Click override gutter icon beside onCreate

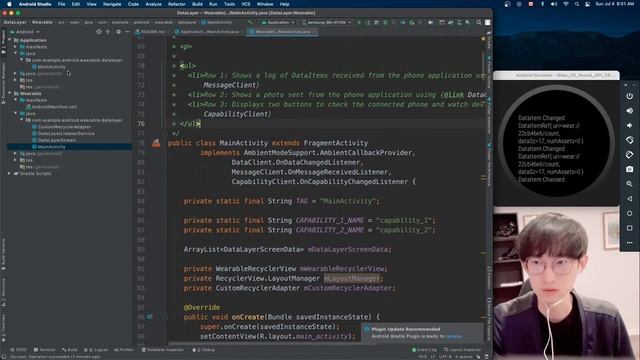pos(149,317)
